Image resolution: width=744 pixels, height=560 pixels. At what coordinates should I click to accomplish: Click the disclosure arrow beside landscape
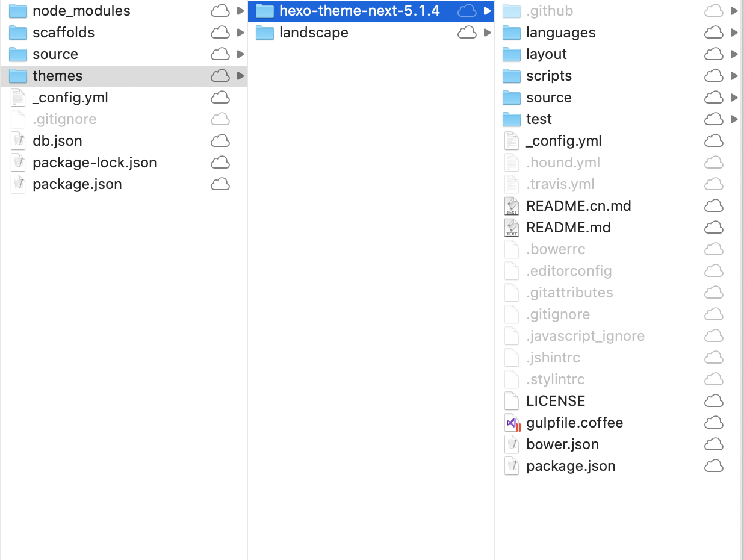point(488,33)
